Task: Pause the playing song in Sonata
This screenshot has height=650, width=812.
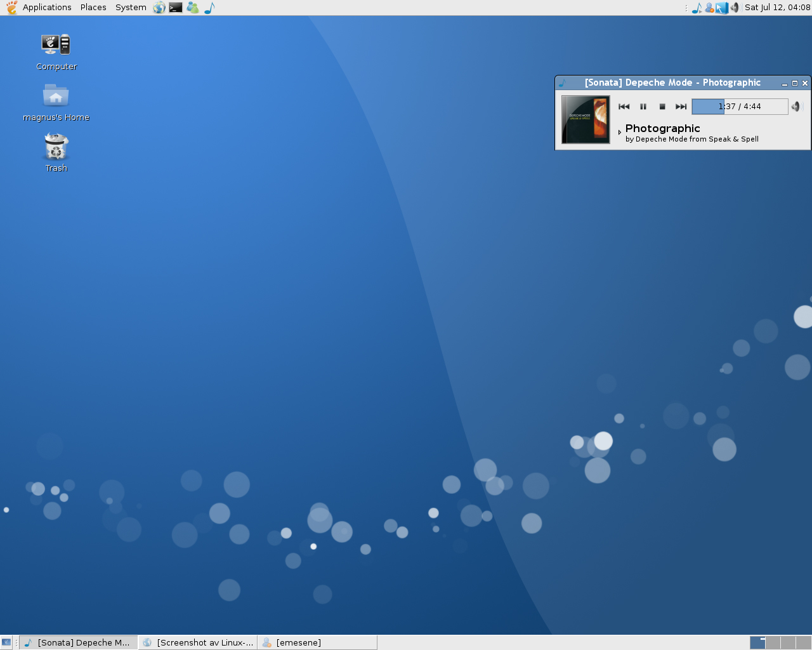Action: point(643,107)
